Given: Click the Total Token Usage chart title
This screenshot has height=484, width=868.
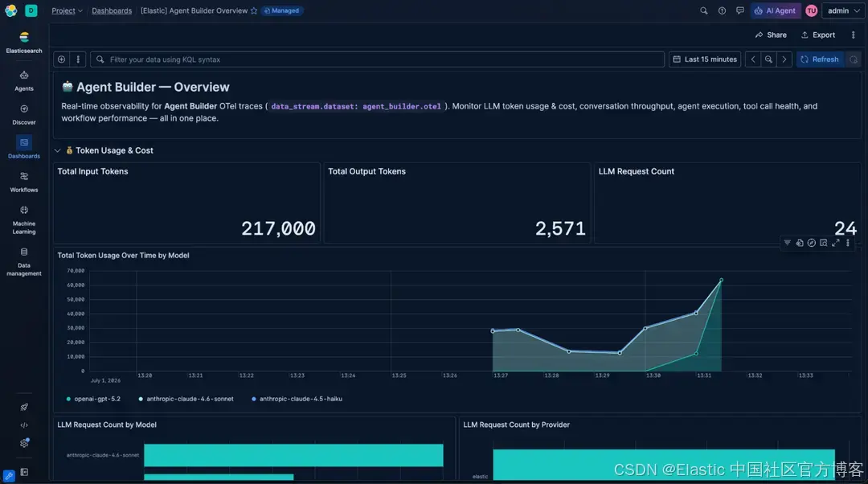Looking at the screenshot, I should click(124, 256).
